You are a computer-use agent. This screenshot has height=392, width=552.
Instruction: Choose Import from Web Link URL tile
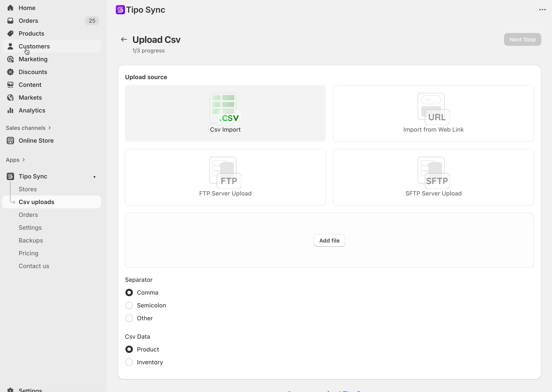pyautogui.click(x=433, y=113)
